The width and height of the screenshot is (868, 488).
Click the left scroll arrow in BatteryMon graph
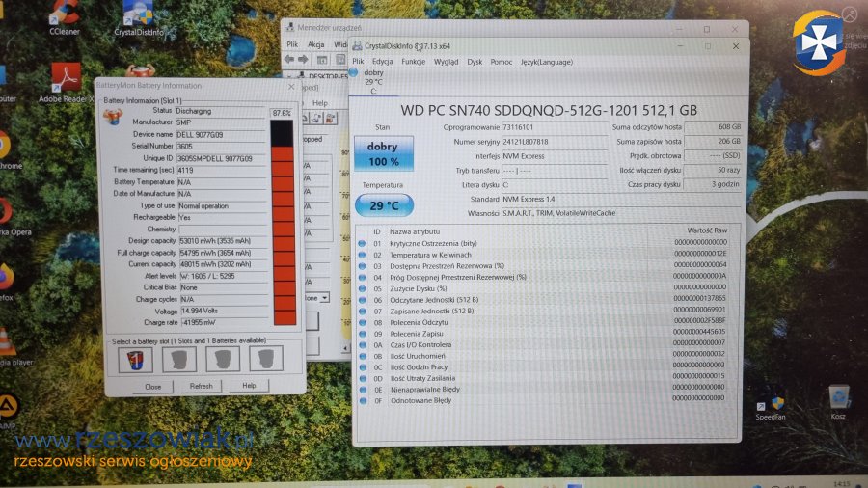[345, 348]
